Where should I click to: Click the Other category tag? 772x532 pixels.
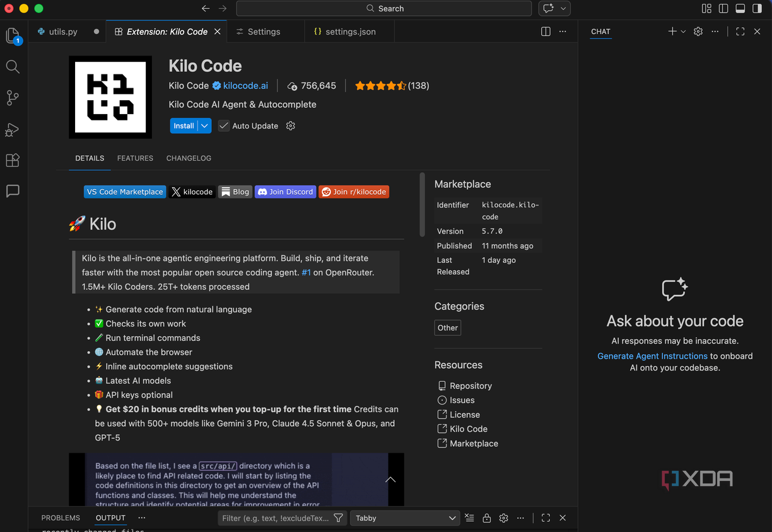tap(448, 328)
